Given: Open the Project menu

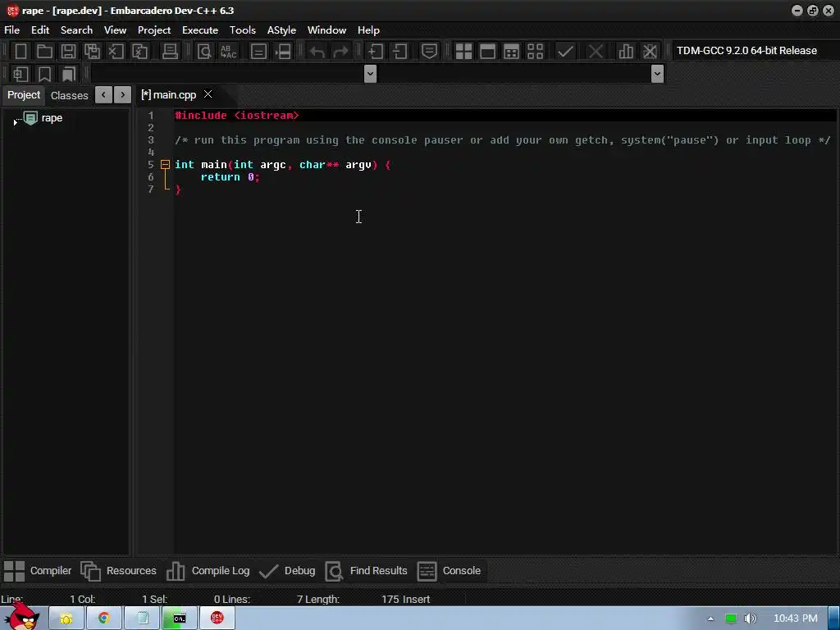Looking at the screenshot, I should pyautogui.click(x=154, y=30).
